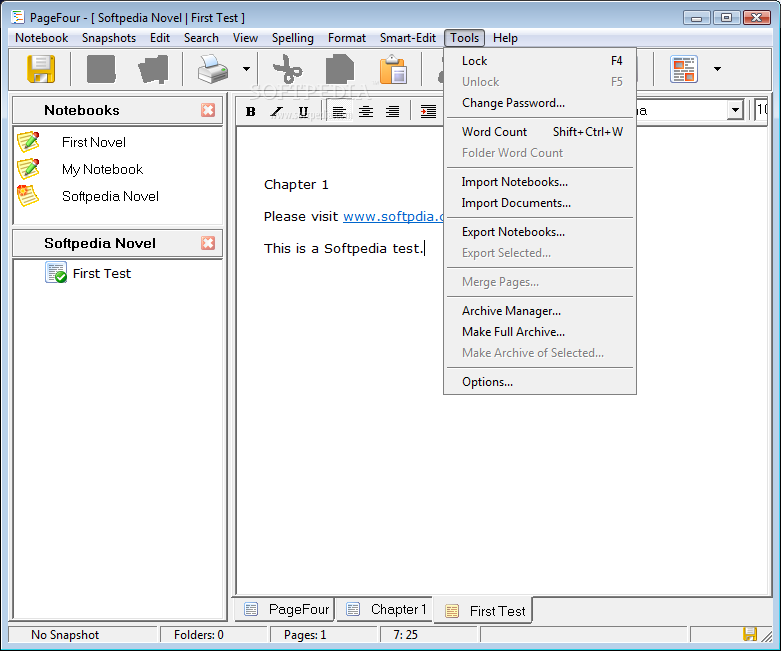This screenshot has height=651, width=781.
Task: Click the Copy pages icon
Action: click(340, 69)
